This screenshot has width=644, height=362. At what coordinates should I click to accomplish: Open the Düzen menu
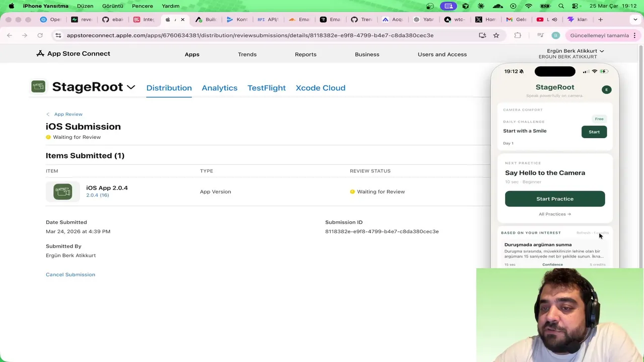[85, 6]
